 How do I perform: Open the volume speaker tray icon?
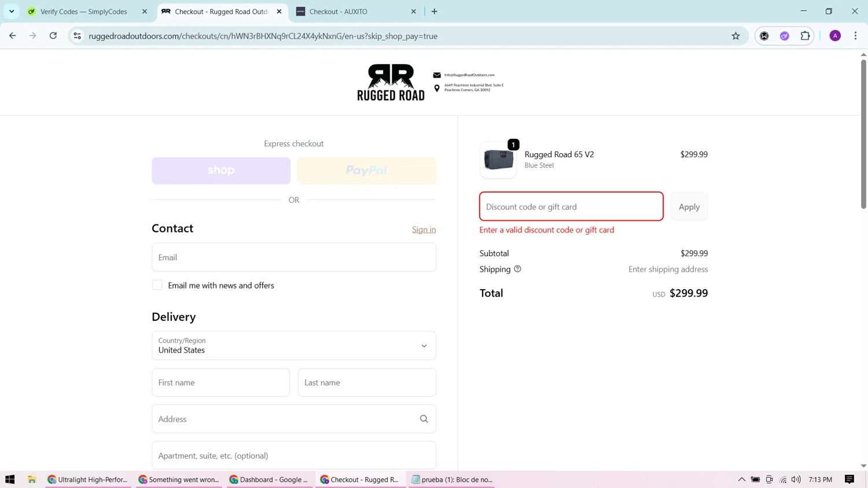click(x=796, y=479)
